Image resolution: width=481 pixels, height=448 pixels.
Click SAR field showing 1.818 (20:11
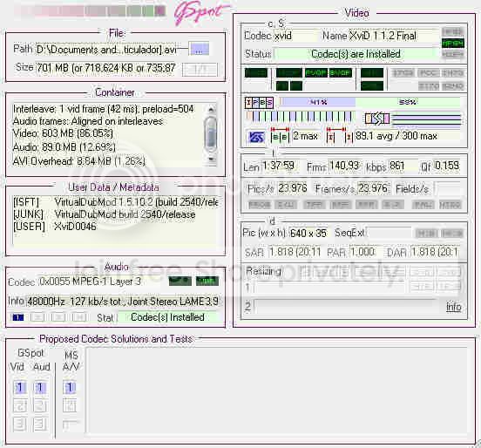[295, 252]
